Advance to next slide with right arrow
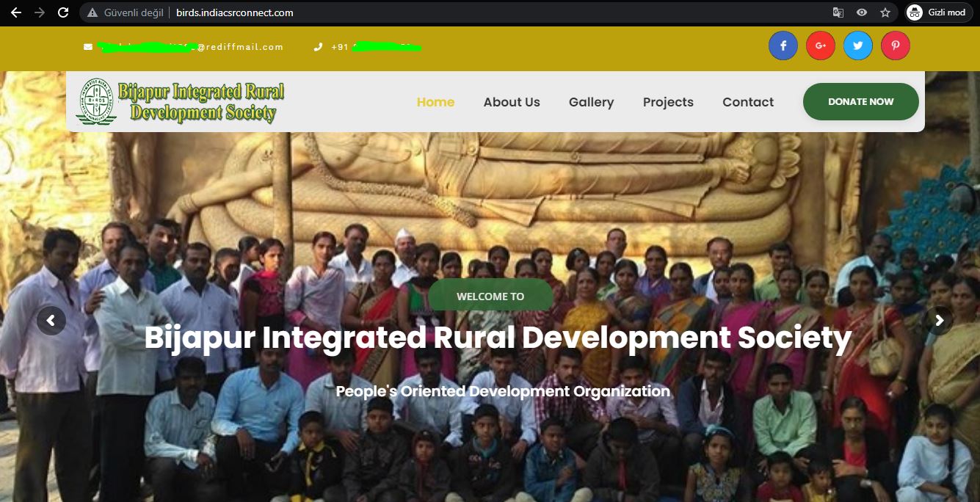This screenshot has height=502, width=980. tap(939, 321)
